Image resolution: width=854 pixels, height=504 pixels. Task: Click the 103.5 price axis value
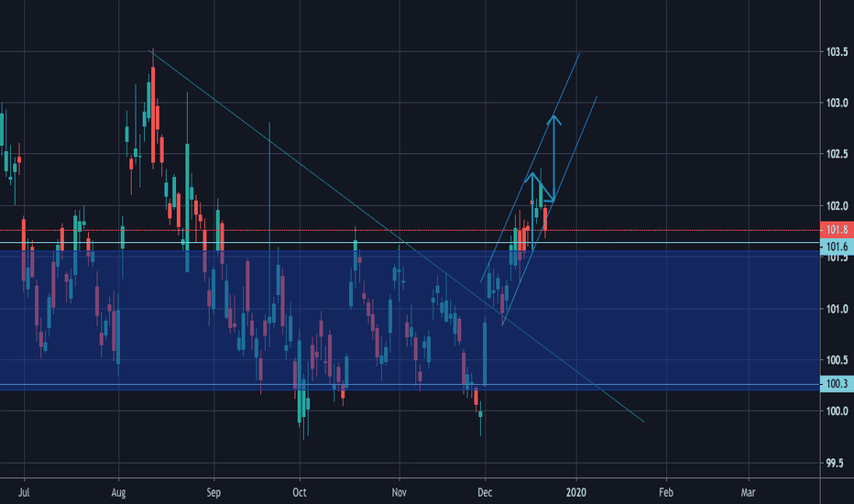(838, 51)
